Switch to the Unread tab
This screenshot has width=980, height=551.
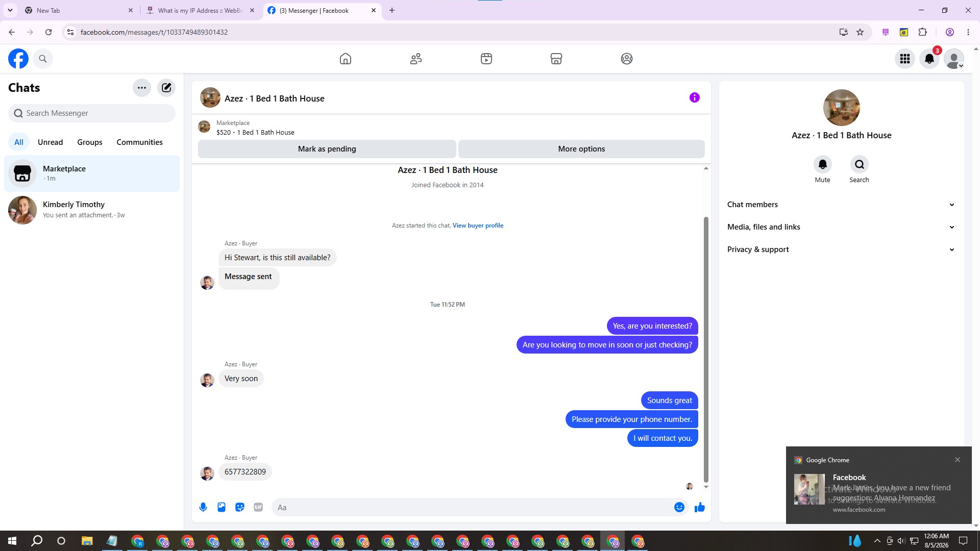pos(51,142)
